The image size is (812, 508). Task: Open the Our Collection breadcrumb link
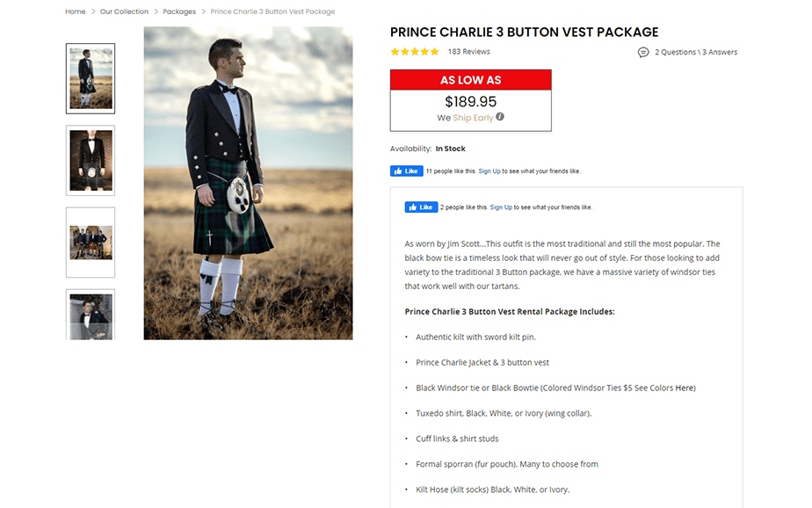(124, 11)
